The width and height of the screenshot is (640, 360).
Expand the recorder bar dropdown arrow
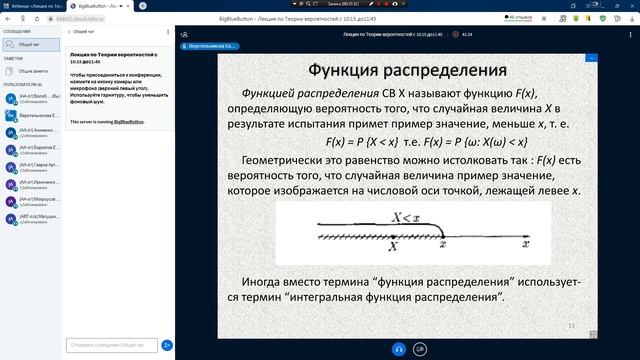point(294,4)
